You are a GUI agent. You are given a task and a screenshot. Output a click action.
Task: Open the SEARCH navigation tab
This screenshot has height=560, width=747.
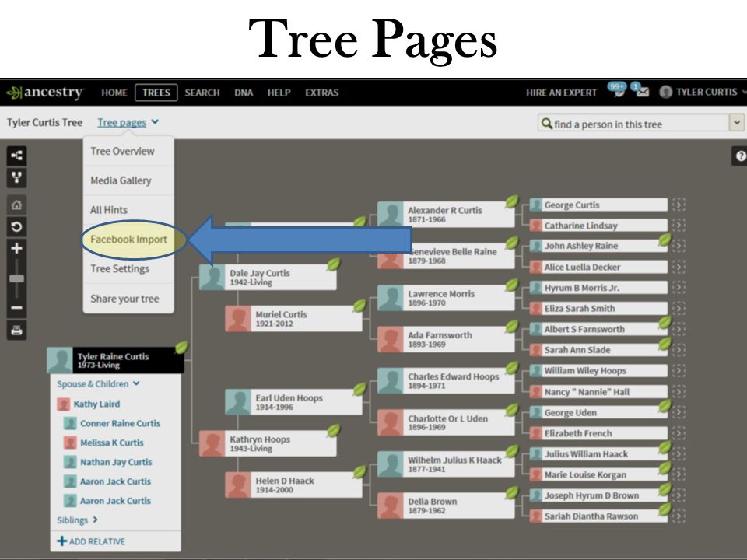[x=202, y=93]
